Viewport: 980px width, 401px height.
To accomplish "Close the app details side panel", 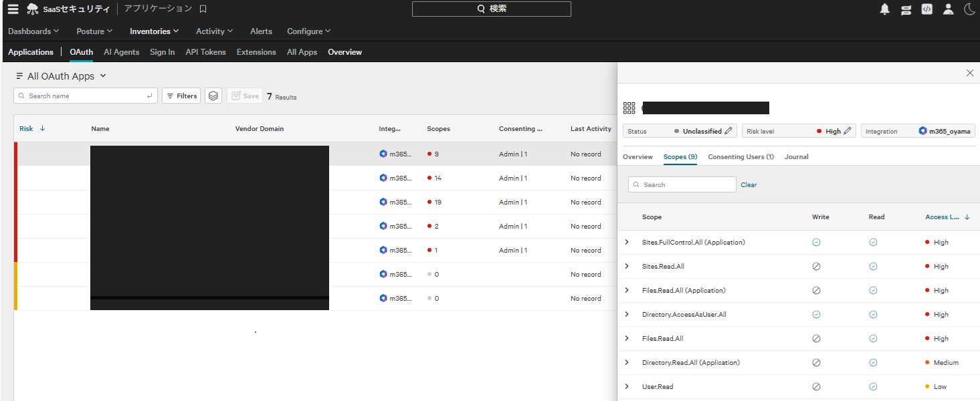I will 970,73.
